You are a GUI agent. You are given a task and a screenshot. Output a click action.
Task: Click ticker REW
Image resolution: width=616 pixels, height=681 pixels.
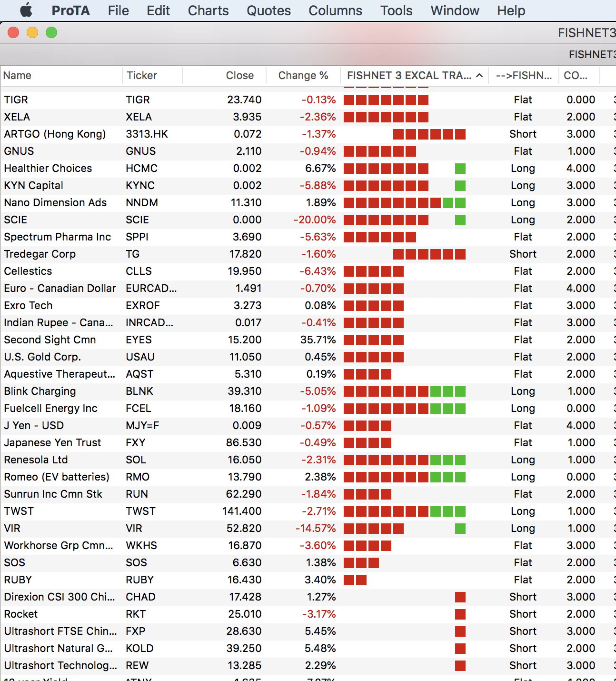coord(137,666)
